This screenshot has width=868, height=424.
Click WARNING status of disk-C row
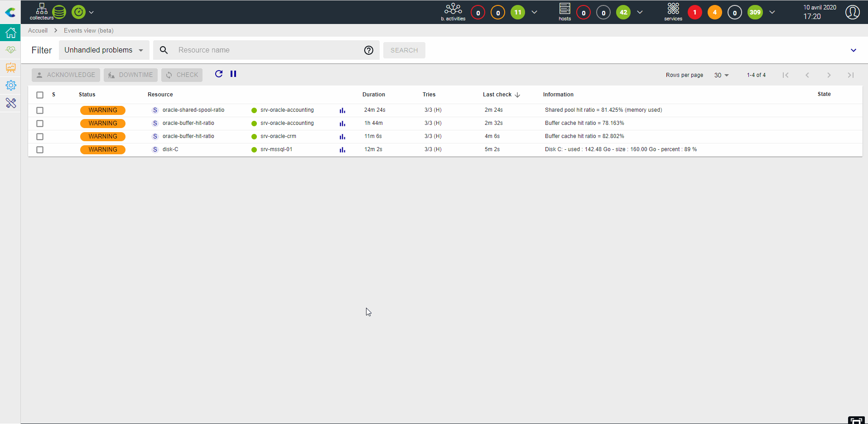103,150
